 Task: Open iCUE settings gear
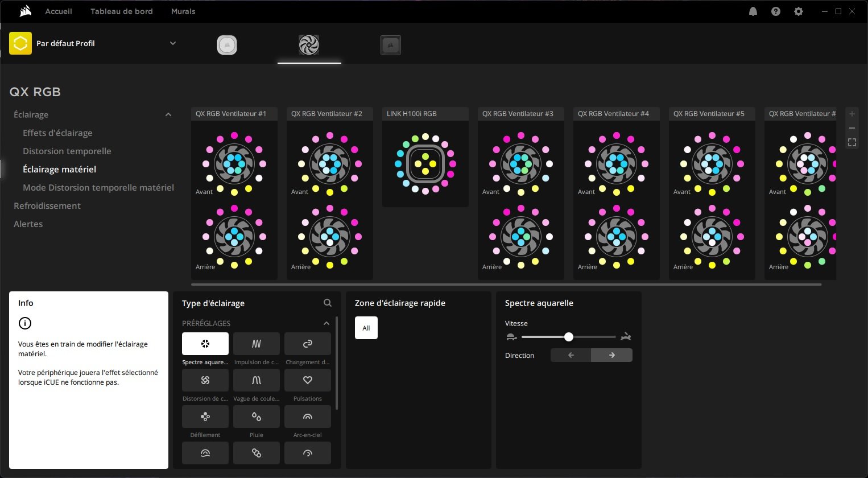[799, 11]
